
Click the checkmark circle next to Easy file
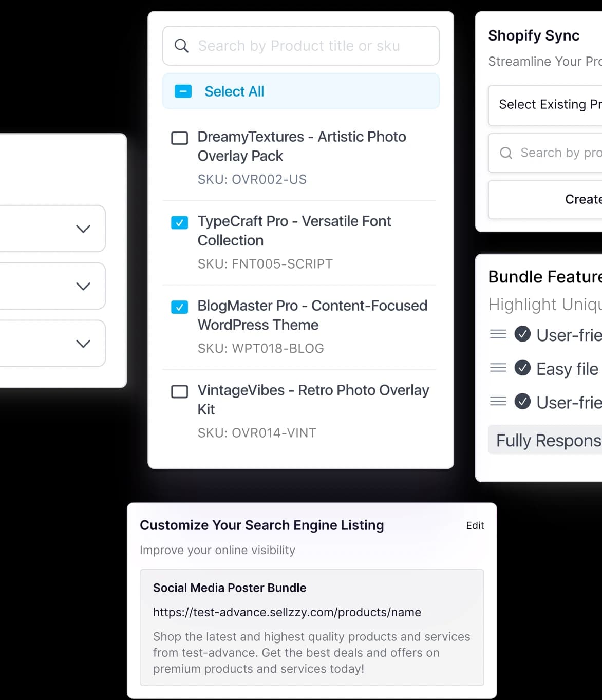[x=522, y=368]
